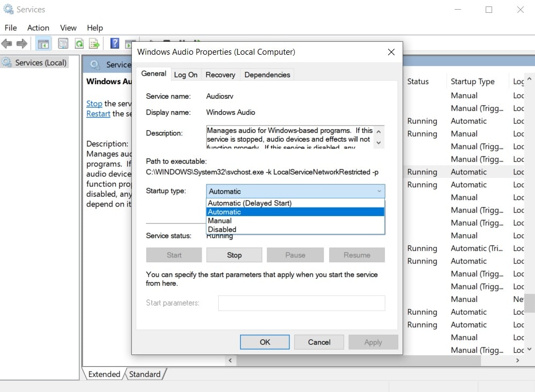The height and width of the screenshot is (392, 535).
Task: Close the Windows Audio Properties dialog
Action: pyautogui.click(x=391, y=52)
